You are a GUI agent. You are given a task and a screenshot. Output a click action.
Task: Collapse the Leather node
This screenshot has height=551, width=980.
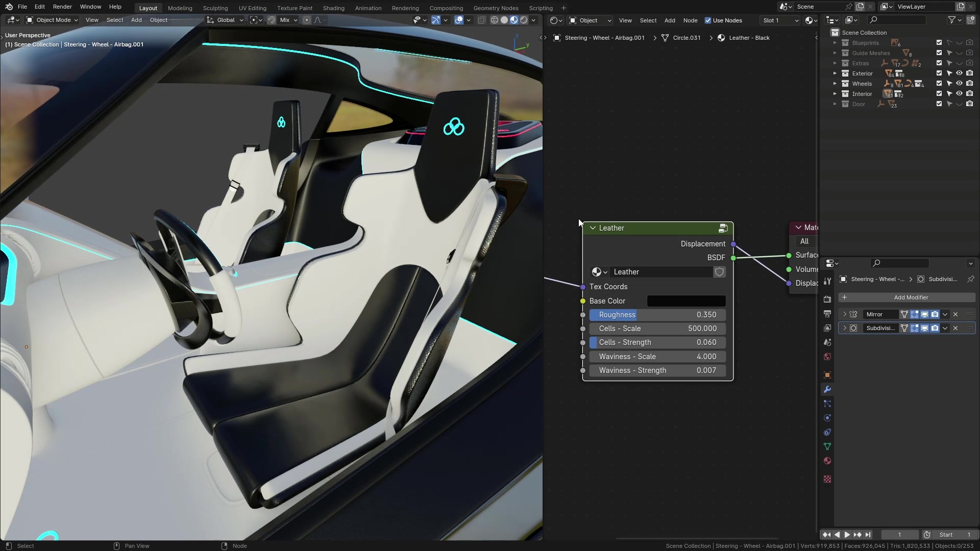click(x=593, y=228)
